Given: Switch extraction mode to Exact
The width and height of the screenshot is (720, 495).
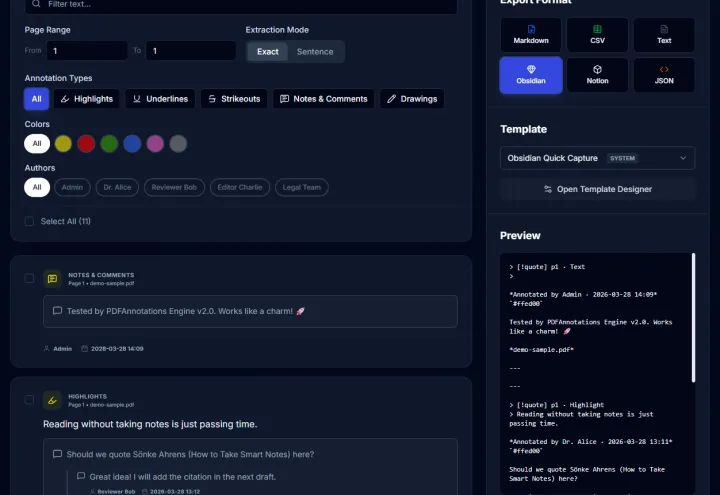Looking at the screenshot, I should [x=268, y=51].
